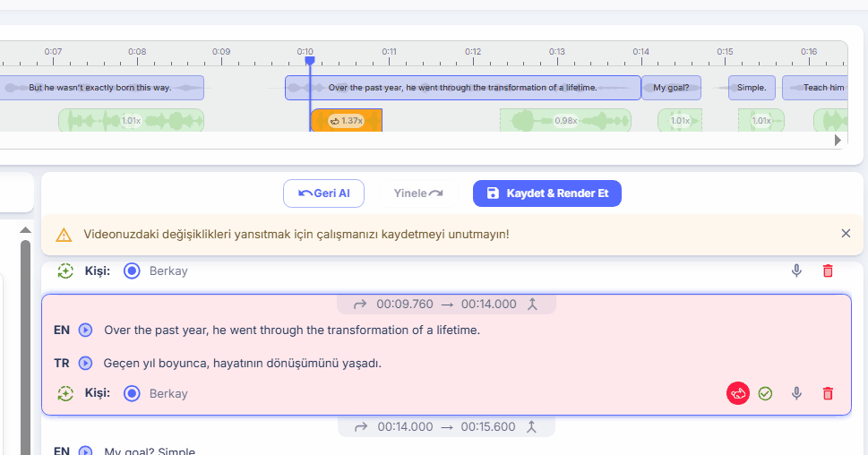Click the TR text 'Geçen yıl boyunca, hayatının dönüşümünü yaşadı.'

(x=243, y=363)
